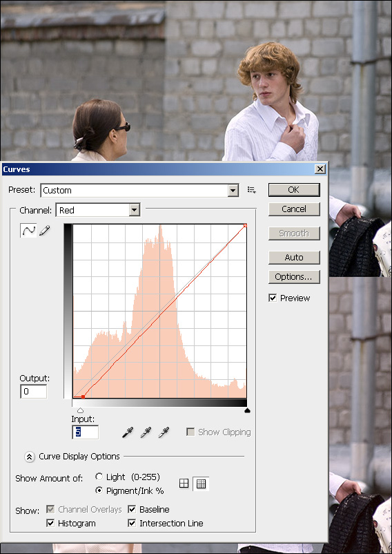This screenshot has height=554, width=392.
Task: Switch to simple quarter-tone grid icon
Action: pyautogui.click(x=184, y=484)
